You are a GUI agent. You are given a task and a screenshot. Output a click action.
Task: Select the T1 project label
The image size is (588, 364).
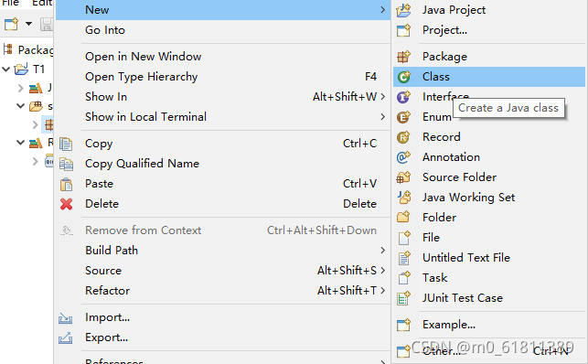38,70
